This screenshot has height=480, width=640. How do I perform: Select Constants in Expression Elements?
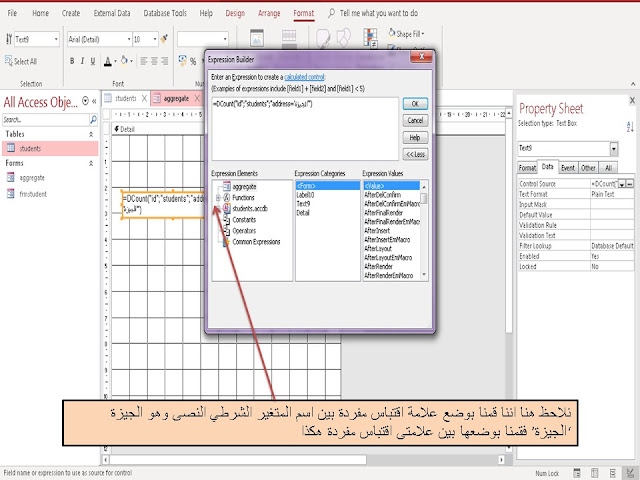point(244,220)
